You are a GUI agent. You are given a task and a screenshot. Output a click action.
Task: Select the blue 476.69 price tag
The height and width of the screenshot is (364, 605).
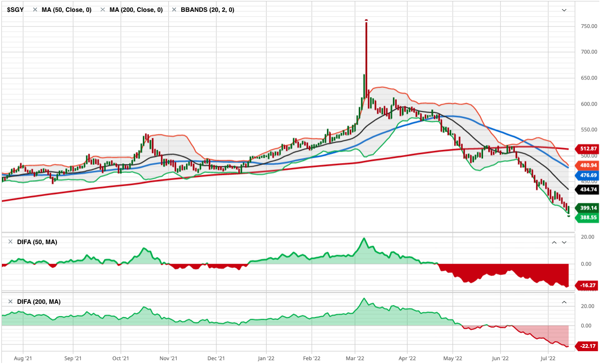588,175
